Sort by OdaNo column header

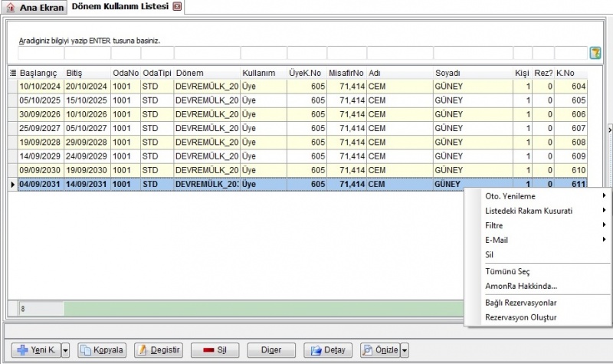click(126, 73)
